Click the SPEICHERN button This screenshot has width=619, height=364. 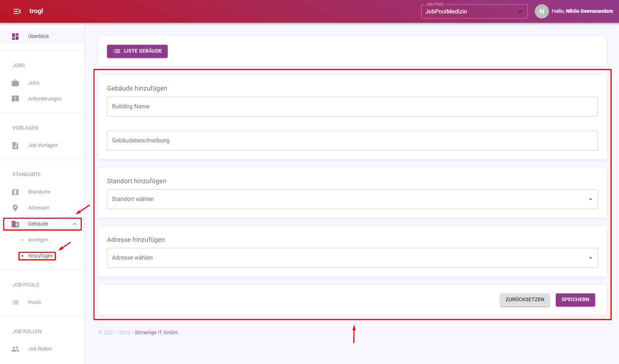[575, 300]
